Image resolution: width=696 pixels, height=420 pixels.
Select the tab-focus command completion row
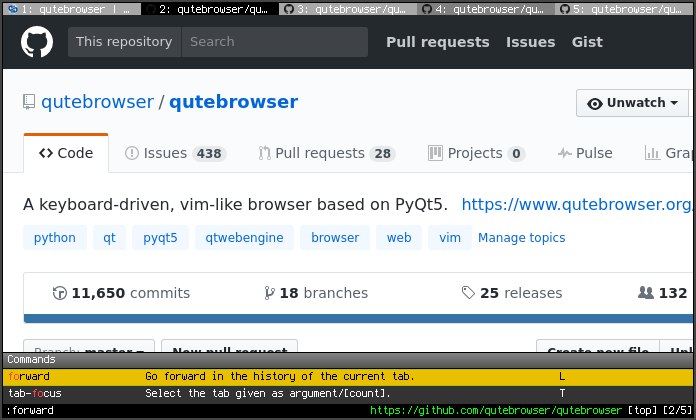[x=348, y=393]
